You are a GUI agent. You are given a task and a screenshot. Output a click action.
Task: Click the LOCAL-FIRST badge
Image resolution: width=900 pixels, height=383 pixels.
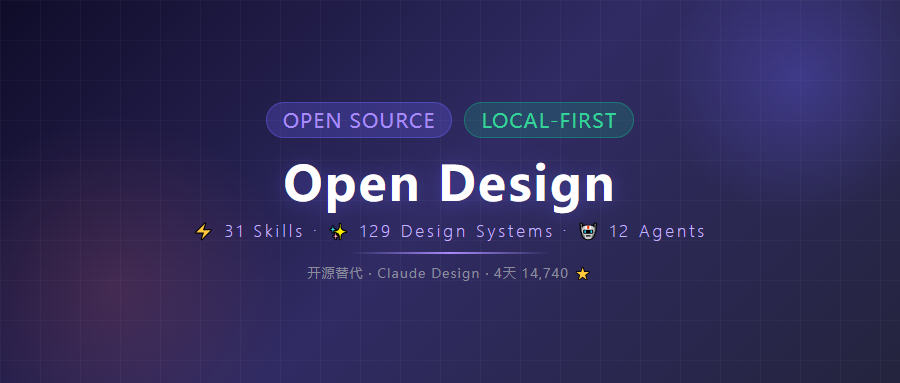tap(549, 120)
